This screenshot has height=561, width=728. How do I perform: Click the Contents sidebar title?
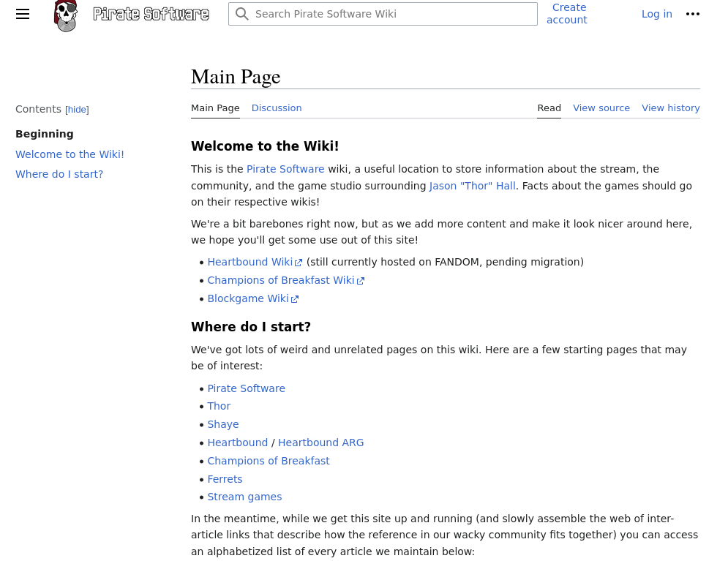(39, 109)
